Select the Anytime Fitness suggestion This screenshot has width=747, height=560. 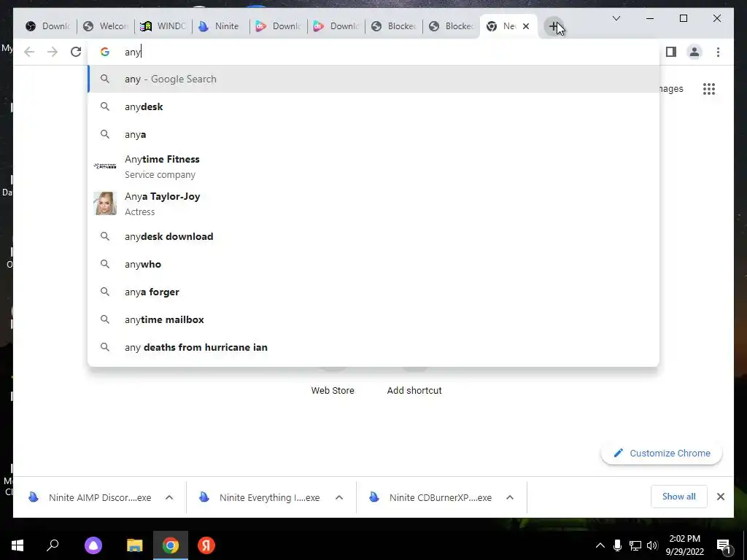[x=373, y=167]
